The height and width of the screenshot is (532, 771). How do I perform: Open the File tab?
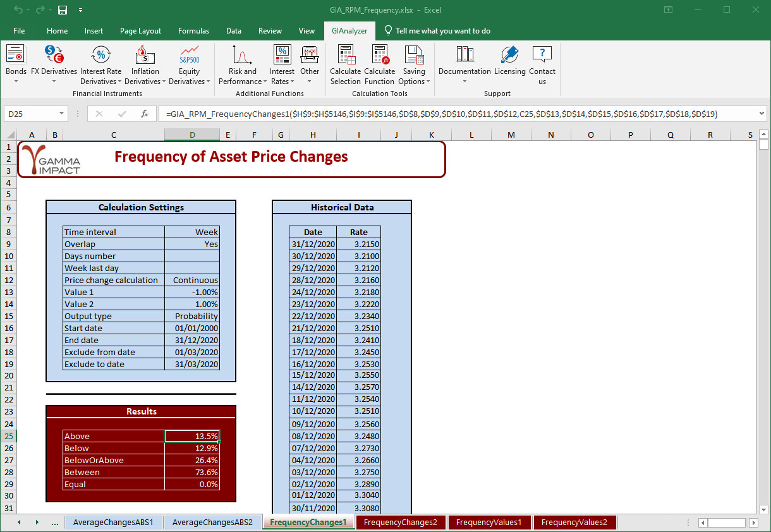[x=19, y=30]
